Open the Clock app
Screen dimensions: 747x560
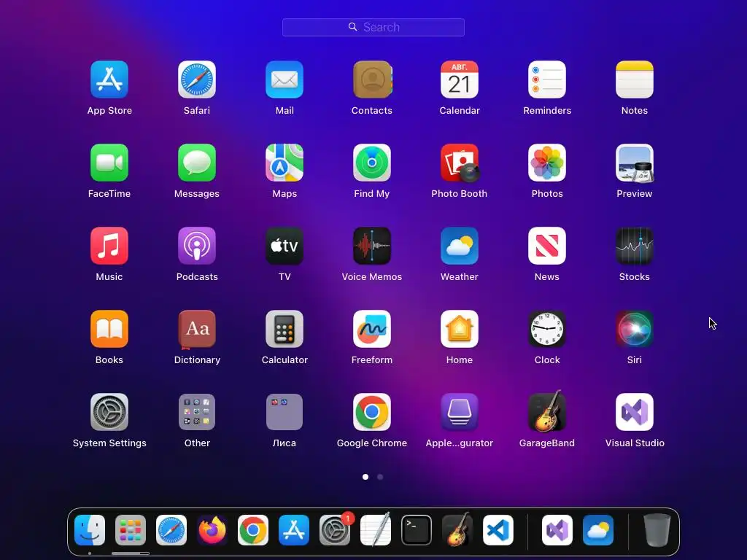click(x=547, y=329)
